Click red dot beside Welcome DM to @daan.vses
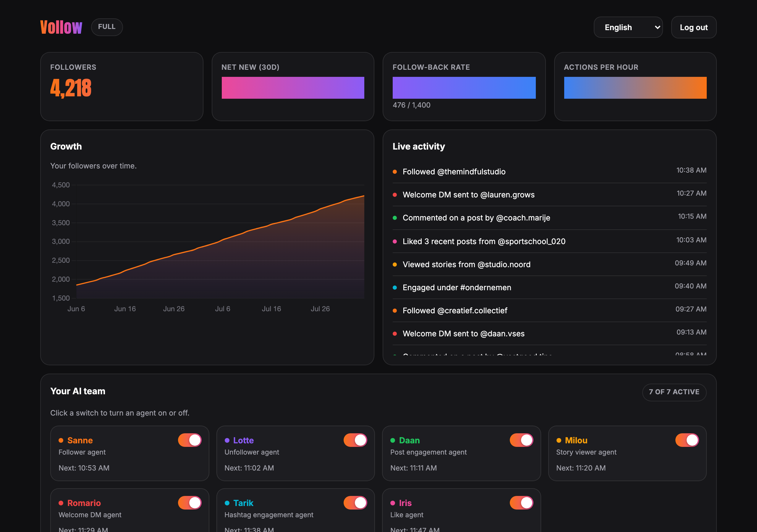 click(395, 334)
